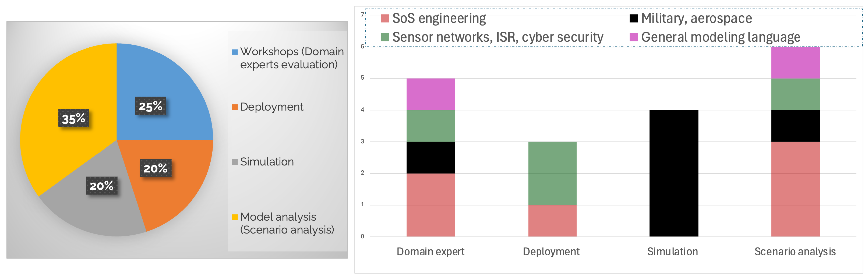Screen dimensions: 868x279
Task: Click the Scenario analysis axis label
Action: pyautogui.click(x=795, y=252)
